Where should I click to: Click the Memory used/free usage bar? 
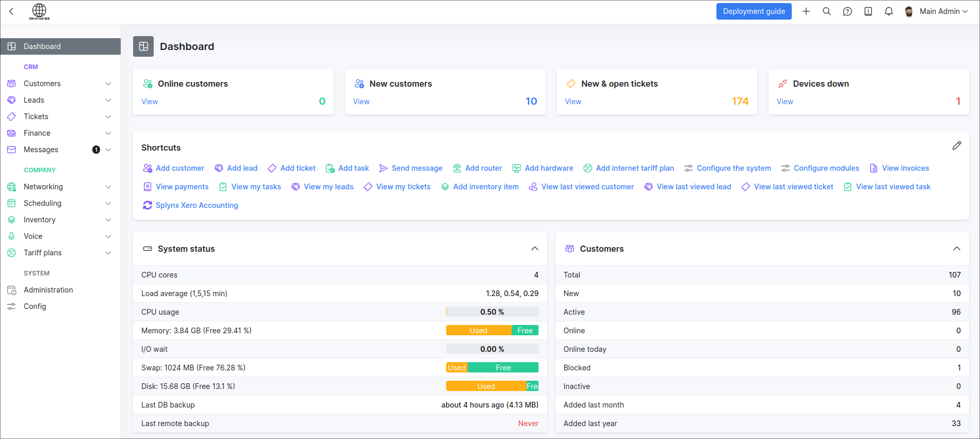click(492, 331)
